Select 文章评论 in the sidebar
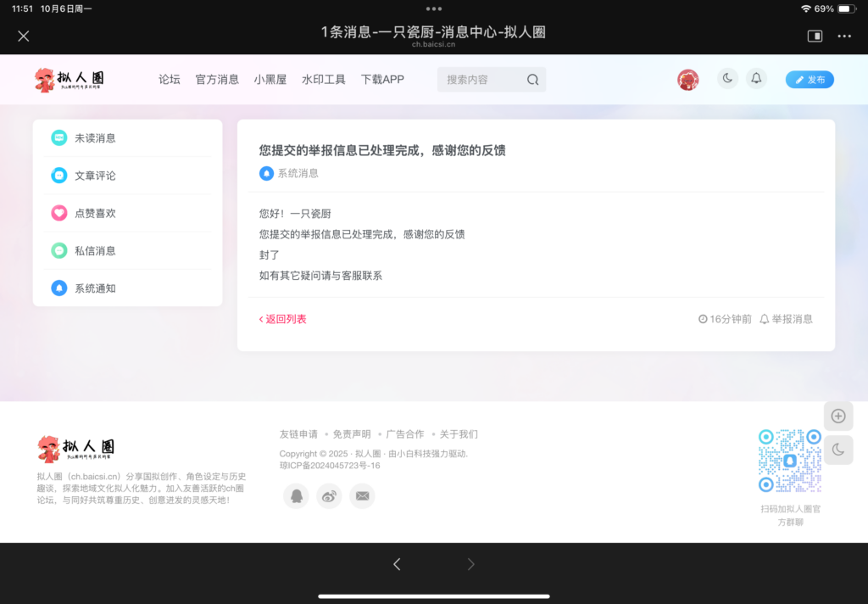The height and width of the screenshot is (604, 868). [93, 175]
